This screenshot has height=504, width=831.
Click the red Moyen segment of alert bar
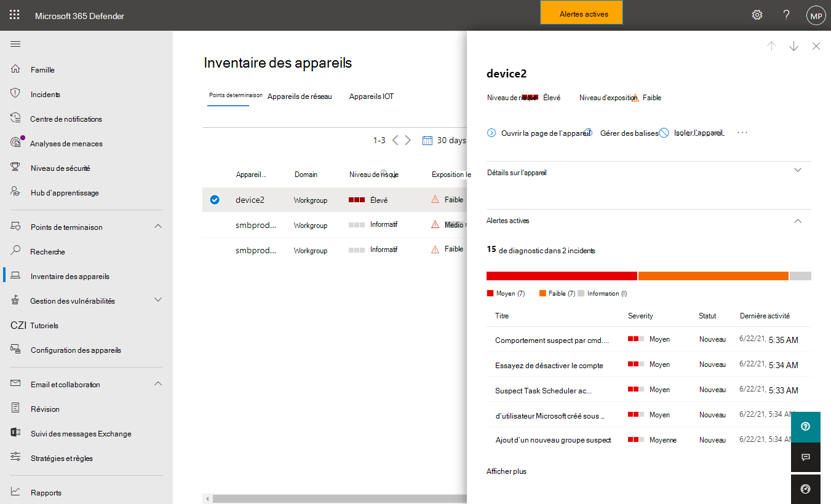(562, 276)
